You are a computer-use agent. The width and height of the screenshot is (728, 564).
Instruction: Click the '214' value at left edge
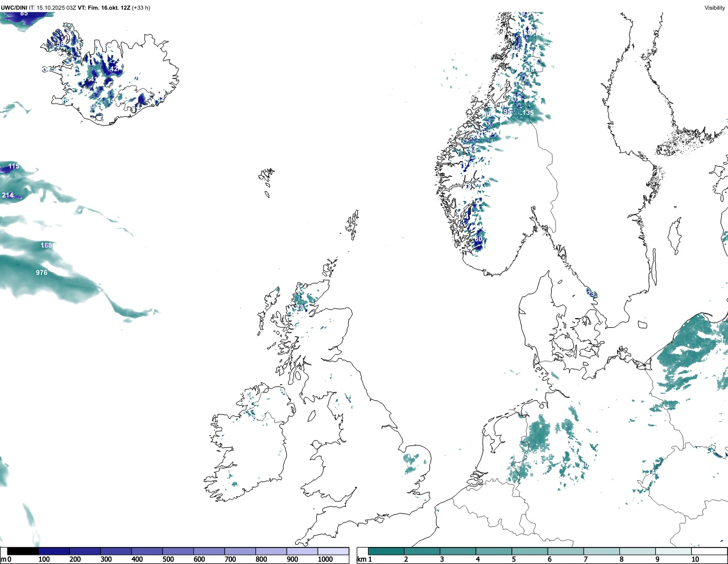pyautogui.click(x=7, y=195)
